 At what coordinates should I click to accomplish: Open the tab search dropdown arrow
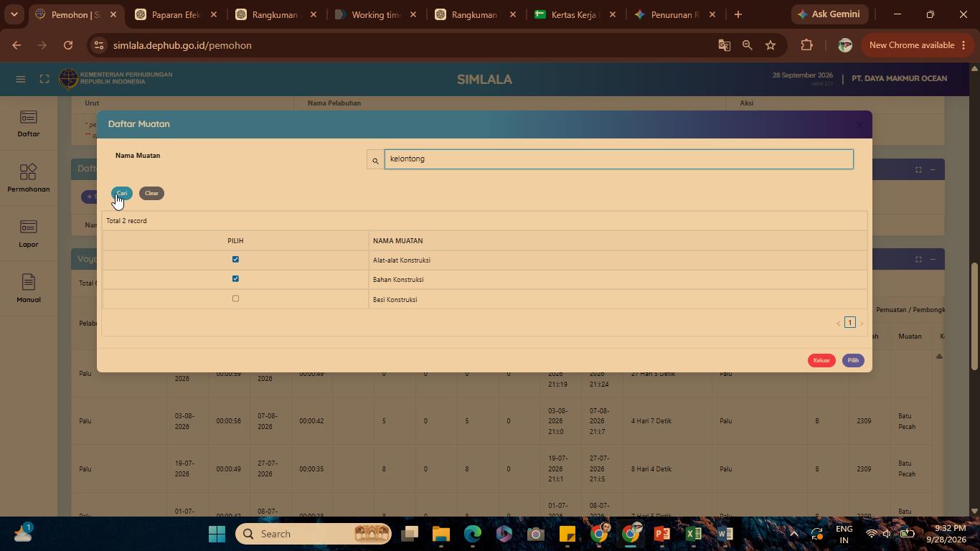pos(14,14)
